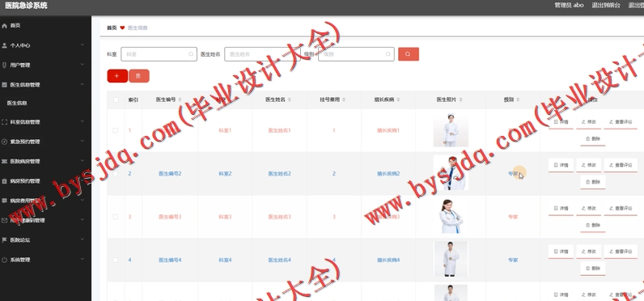Viewport: 644px width, 301px height.
Task: Sort table by 医生编号 column arrows
Action: tap(180, 100)
